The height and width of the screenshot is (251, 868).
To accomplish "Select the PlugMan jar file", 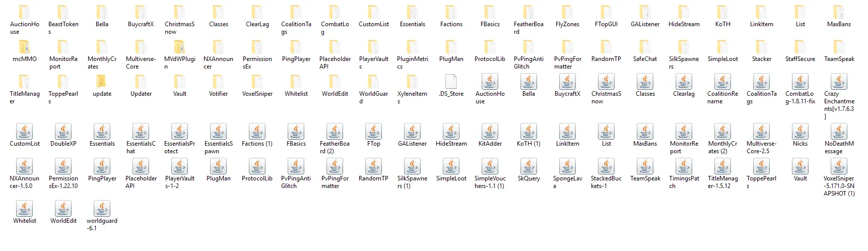I will point(218,170).
